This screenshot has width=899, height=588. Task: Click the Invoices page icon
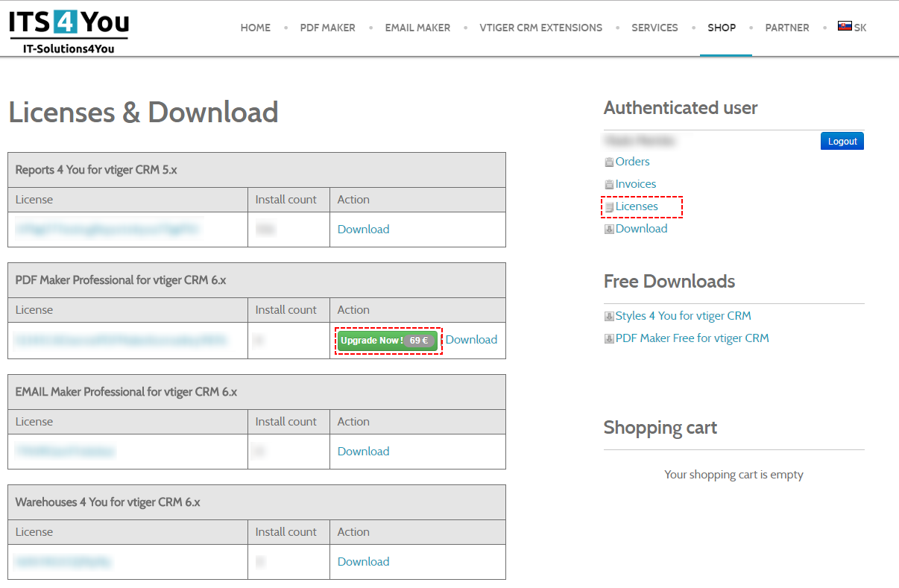point(609,184)
